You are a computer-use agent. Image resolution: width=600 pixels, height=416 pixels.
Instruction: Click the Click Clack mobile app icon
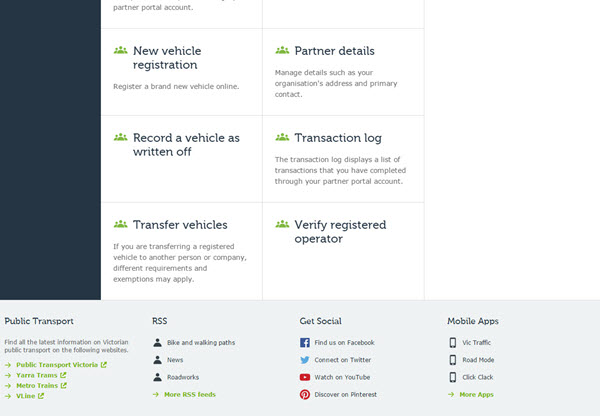[453, 377]
